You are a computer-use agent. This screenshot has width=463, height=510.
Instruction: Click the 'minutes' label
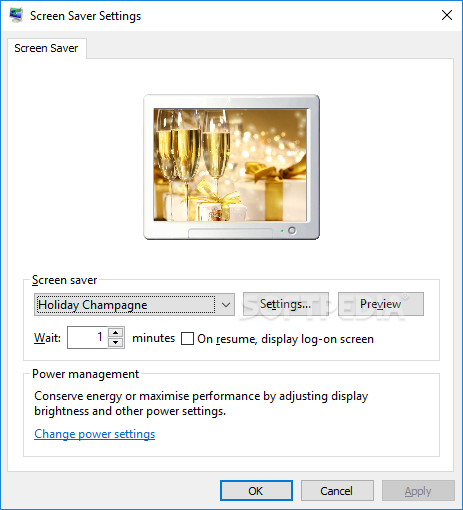(x=153, y=338)
